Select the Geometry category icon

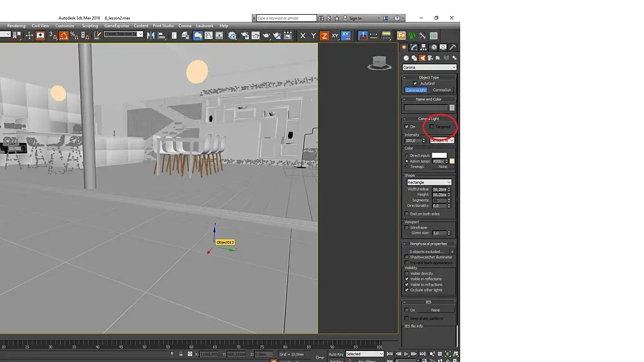tap(406, 58)
